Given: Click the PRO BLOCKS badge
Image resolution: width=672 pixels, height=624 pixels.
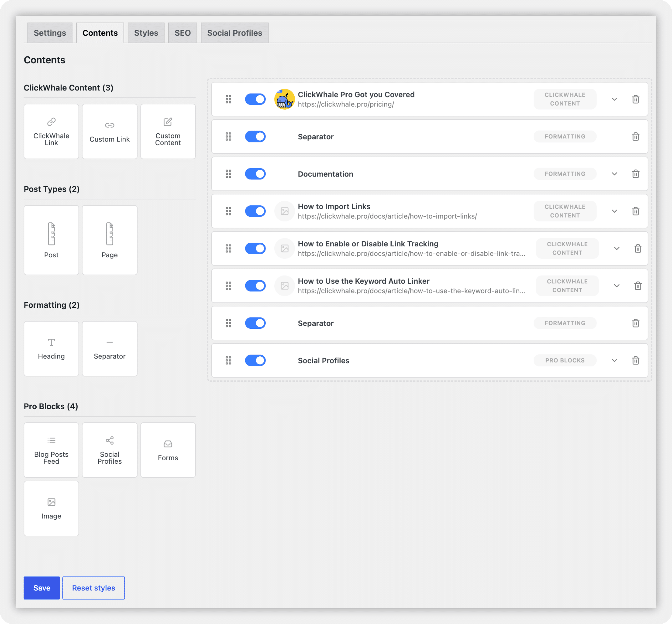Looking at the screenshot, I should pos(565,360).
